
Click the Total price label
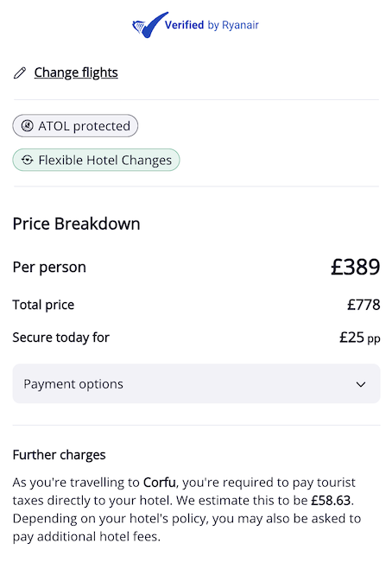[x=43, y=305]
